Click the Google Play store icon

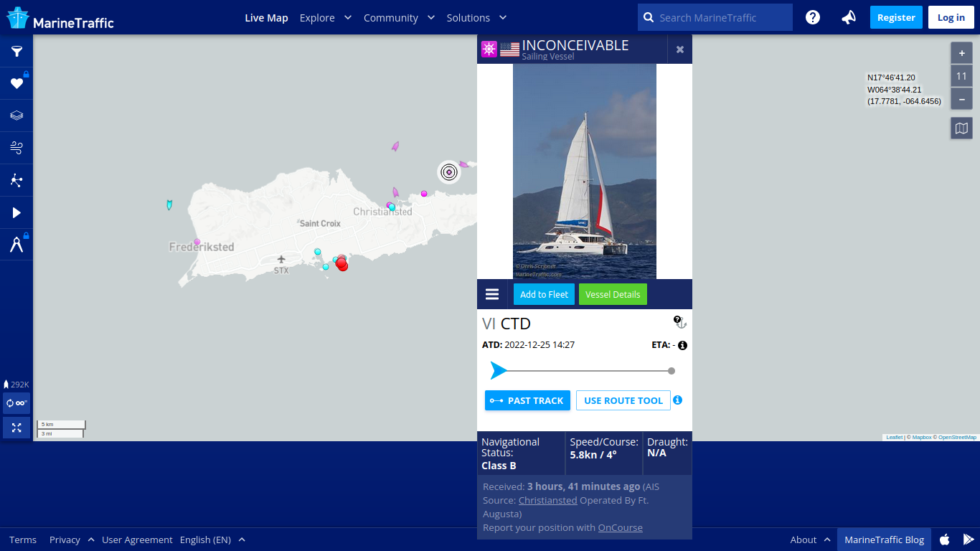point(969,540)
